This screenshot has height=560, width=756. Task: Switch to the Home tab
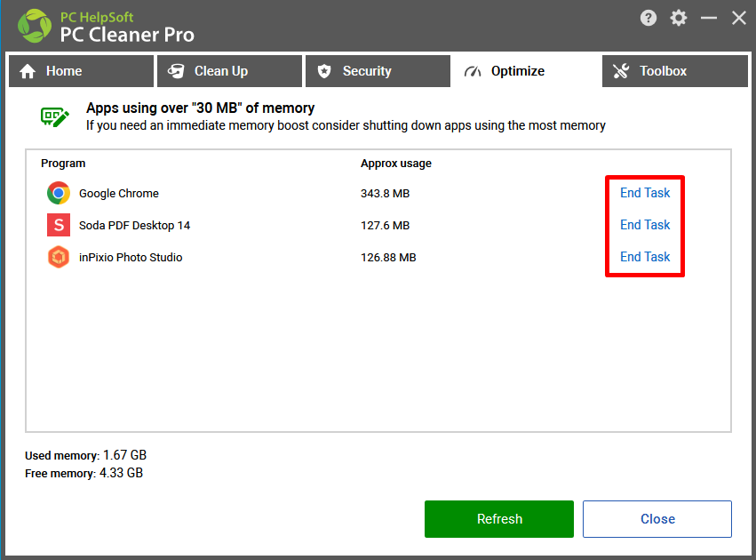tap(81, 71)
